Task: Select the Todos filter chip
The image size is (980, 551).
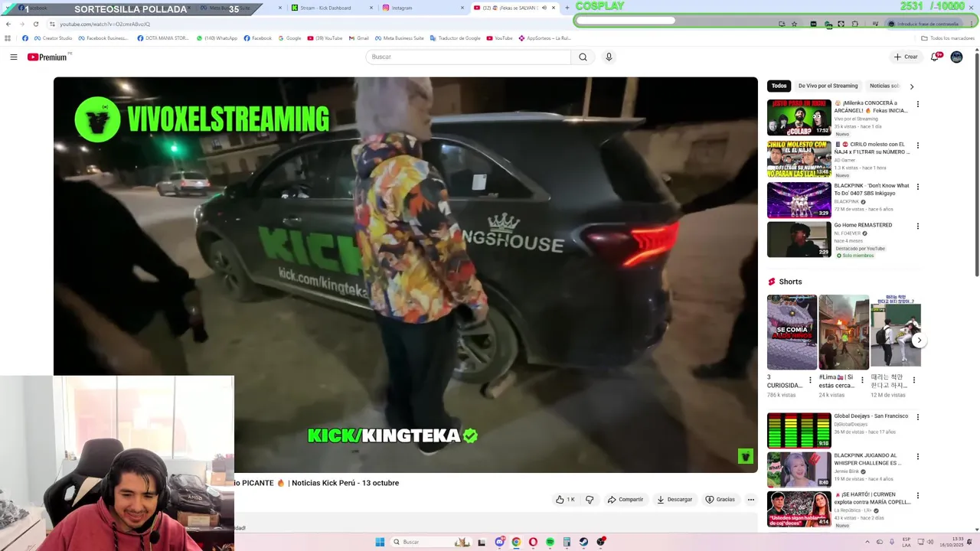Action: click(x=779, y=86)
